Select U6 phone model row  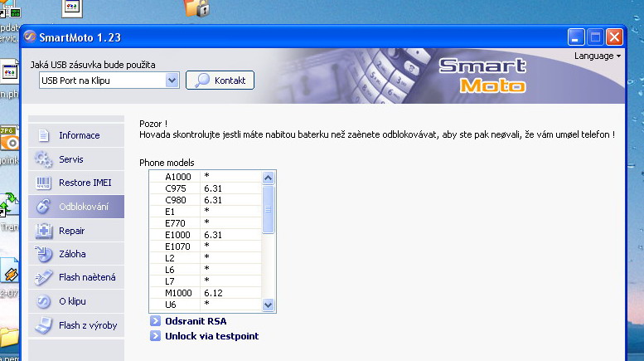[206, 305]
